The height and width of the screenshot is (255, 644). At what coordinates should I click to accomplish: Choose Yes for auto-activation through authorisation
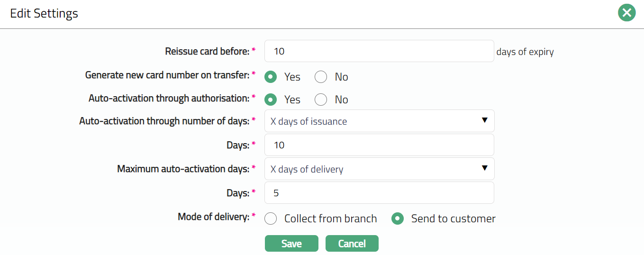271,100
